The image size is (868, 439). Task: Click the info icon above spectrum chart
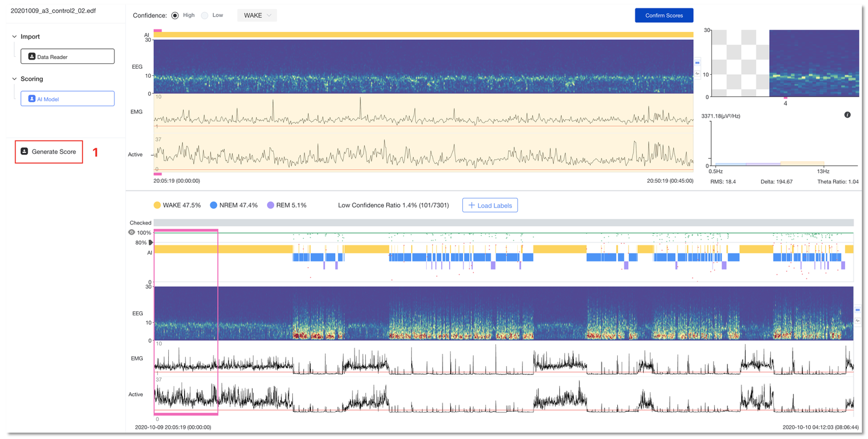(x=847, y=115)
